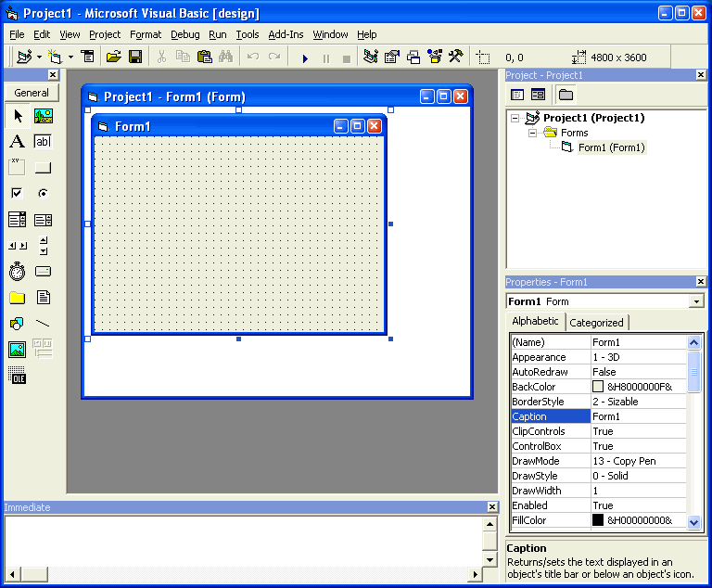Screen dimensions: 712x588
Task: Click View Object in Project panel
Action: 538,95
